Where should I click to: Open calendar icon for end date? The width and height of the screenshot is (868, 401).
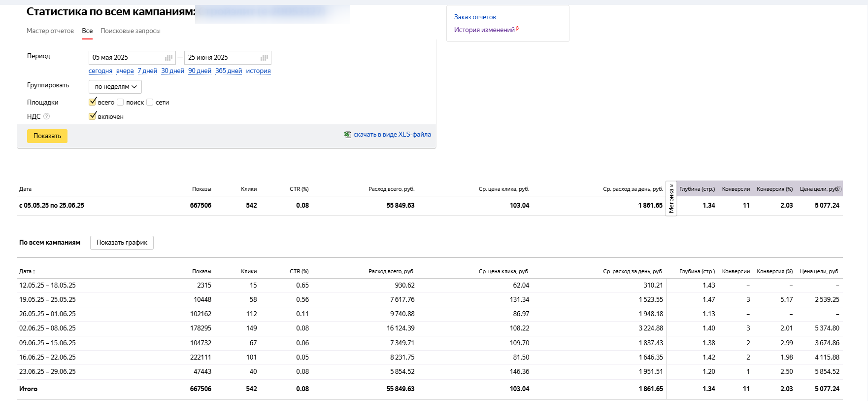(264, 58)
